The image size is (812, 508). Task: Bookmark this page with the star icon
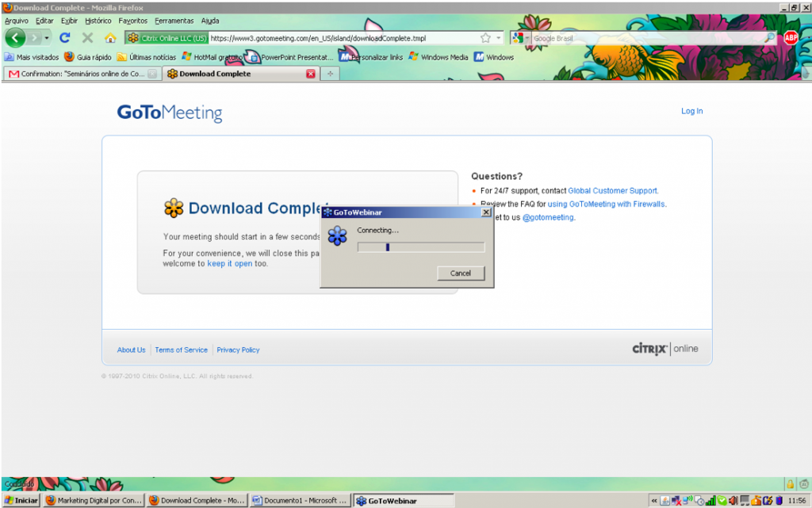[485, 38]
